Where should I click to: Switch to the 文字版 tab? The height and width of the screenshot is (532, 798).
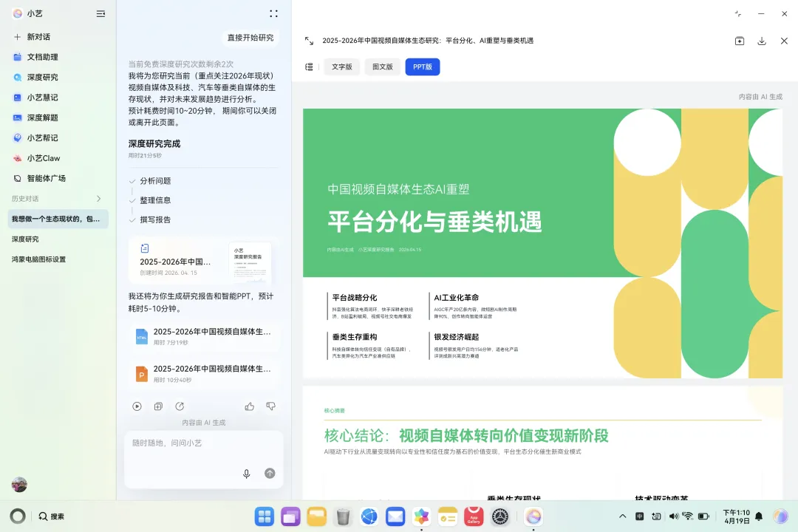(x=342, y=67)
